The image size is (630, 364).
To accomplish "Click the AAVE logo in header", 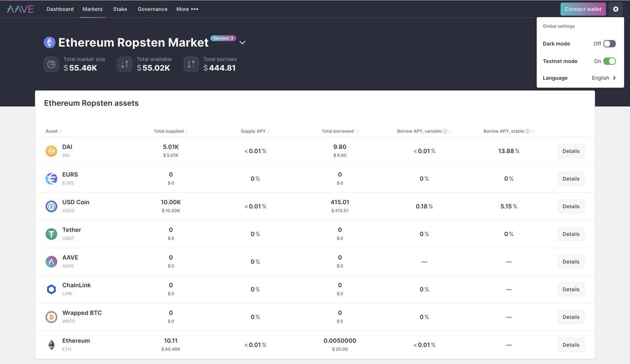I will click(20, 9).
